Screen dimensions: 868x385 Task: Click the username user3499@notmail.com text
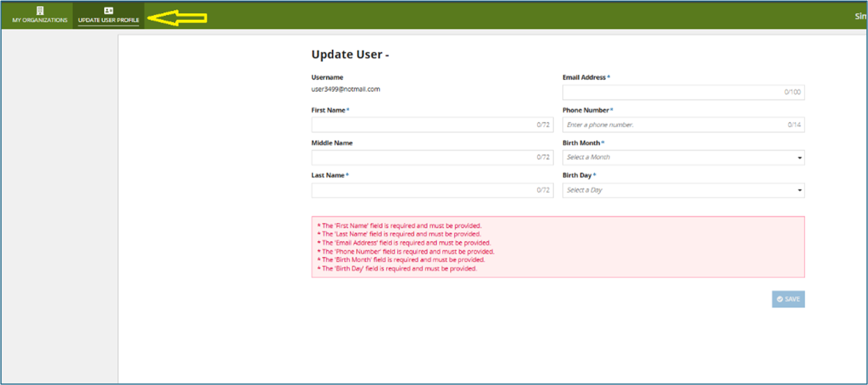pos(345,89)
